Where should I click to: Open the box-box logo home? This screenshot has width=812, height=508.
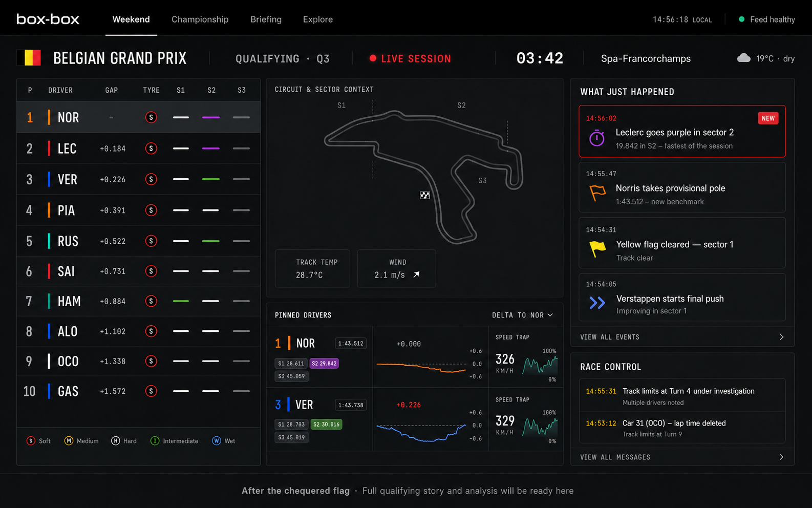point(48,19)
